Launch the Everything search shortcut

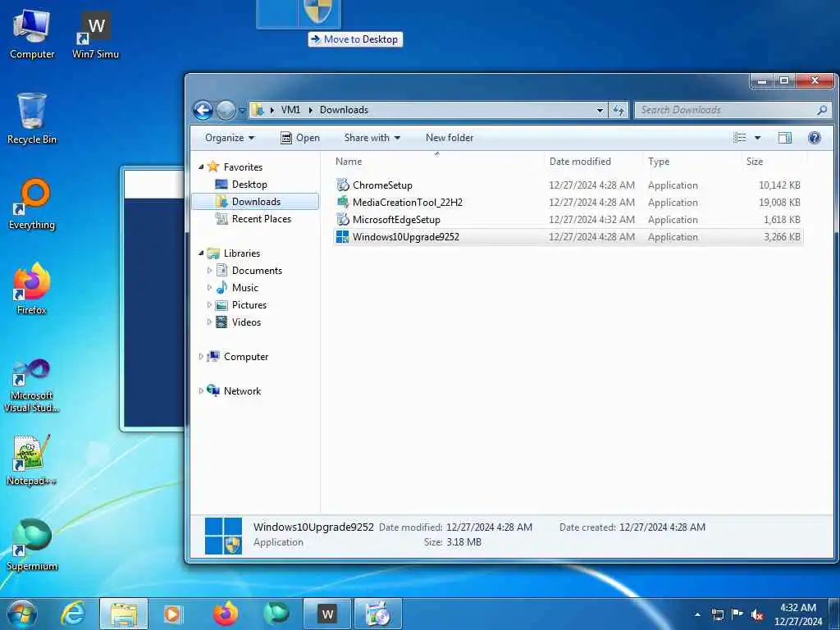coord(32,204)
